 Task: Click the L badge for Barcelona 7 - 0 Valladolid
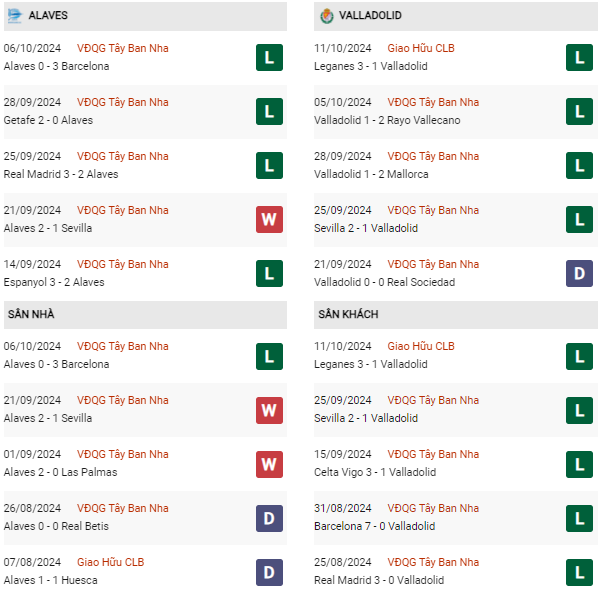pos(579,517)
